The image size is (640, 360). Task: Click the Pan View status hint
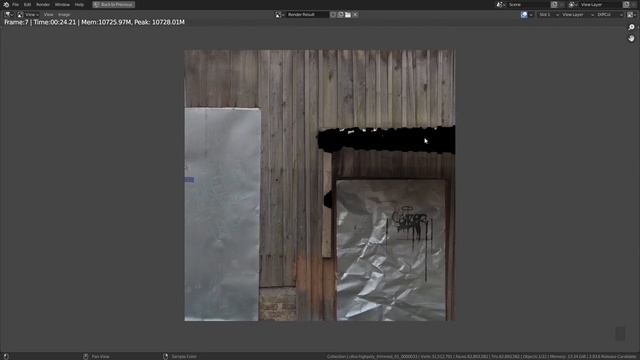100,356
